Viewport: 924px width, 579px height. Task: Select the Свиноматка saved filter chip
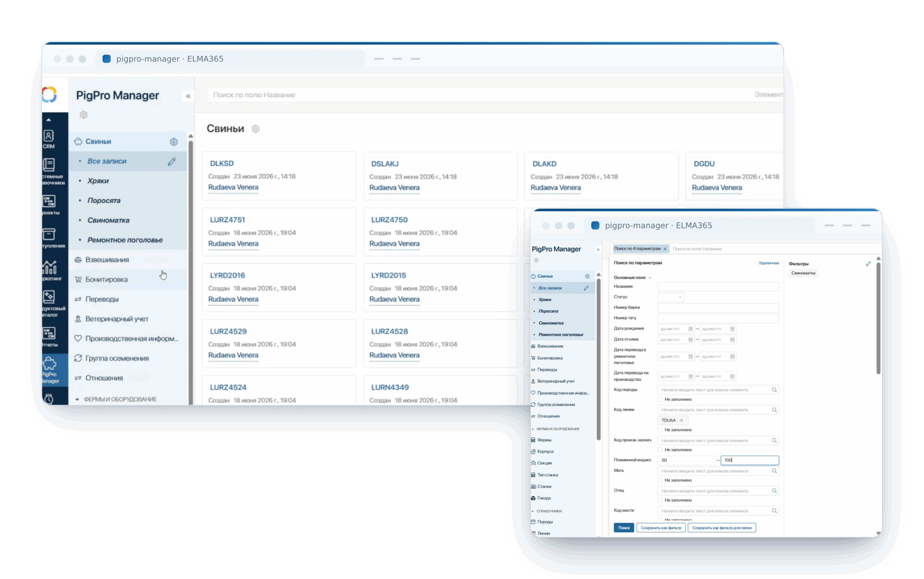(803, 273)
